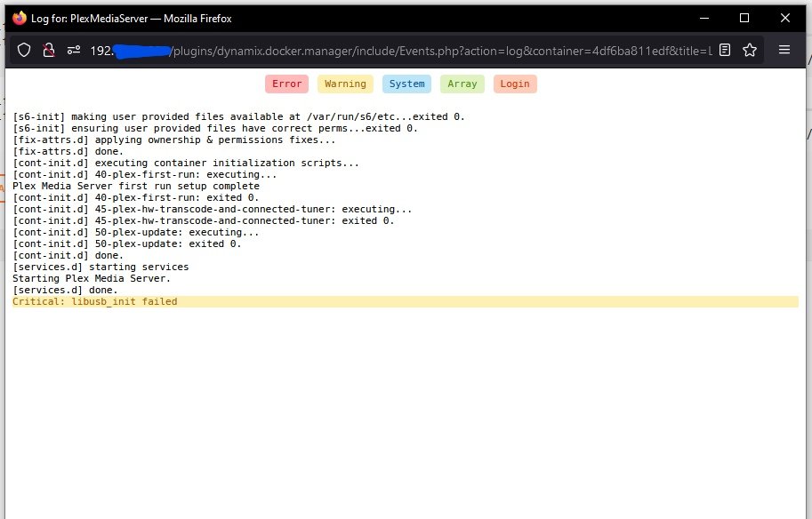This screenshot has height=519, width=812.
Task: Toggle reader view icon
Action: 725,50
